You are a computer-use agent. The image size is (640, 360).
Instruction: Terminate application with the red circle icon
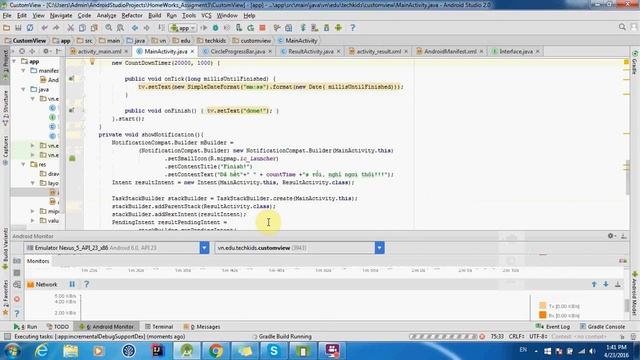pyautogui.click(x=17, y=299)
